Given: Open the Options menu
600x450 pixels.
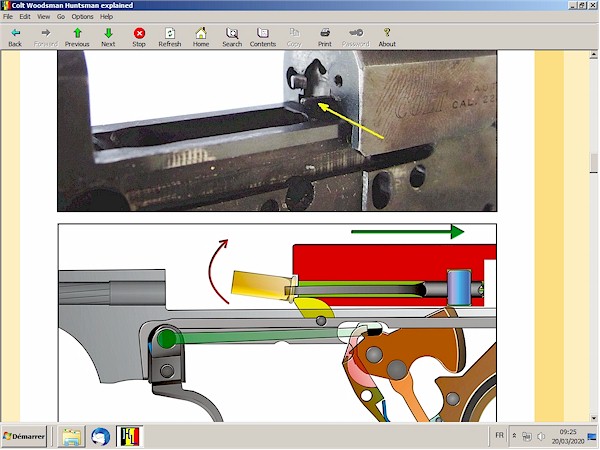Looking at the screenshot, I should point(82,16).
